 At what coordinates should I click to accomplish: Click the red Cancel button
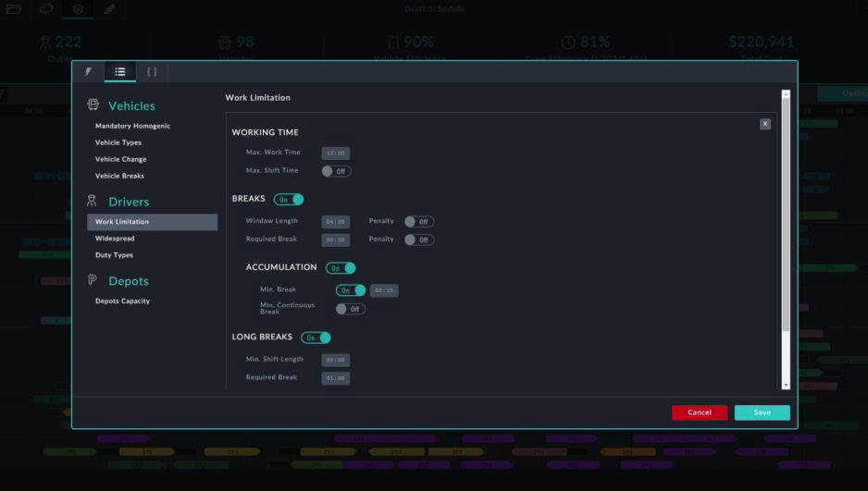tap(699, 412)
